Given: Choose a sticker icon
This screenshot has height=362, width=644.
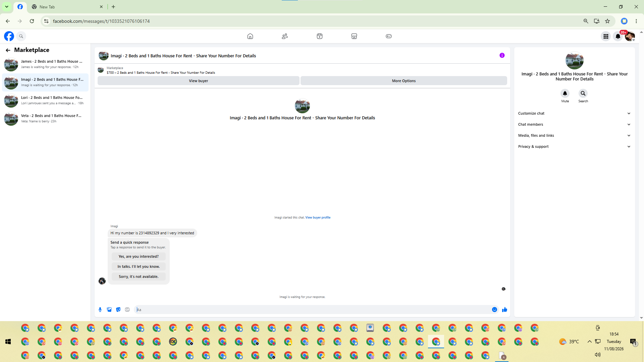Looking at the screenshot, I should (x=118, y=310).
